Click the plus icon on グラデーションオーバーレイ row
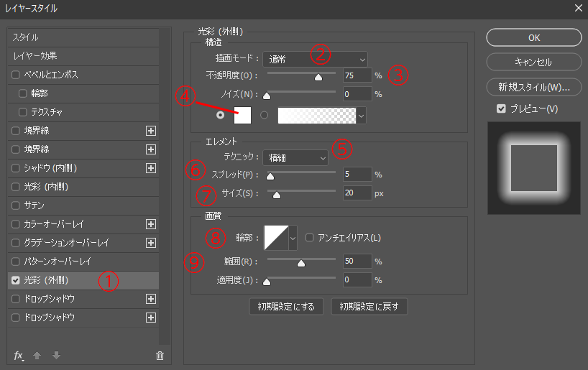 point(151,243)
